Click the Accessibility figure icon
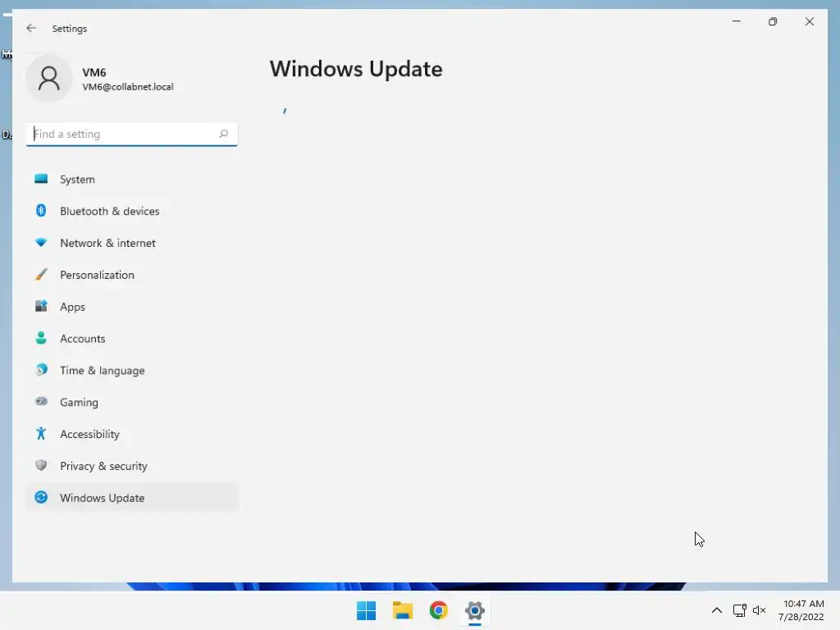840x630 pixels. click(41, 433)
